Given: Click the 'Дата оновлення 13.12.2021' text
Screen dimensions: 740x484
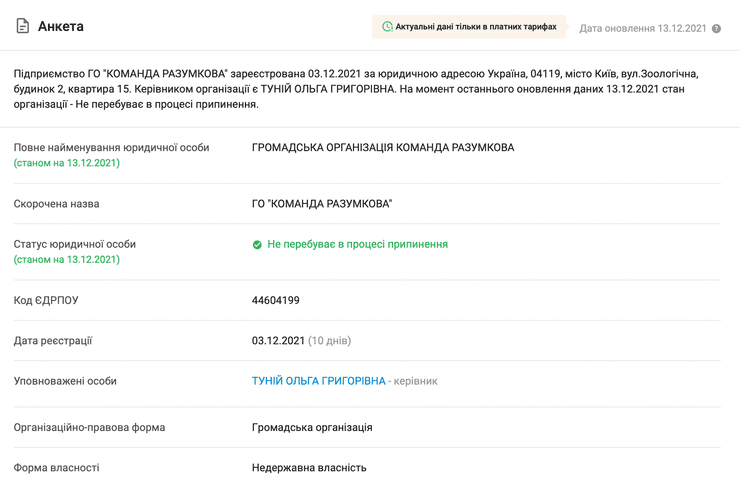Looking at the screenshot, I should pos(643,28).
